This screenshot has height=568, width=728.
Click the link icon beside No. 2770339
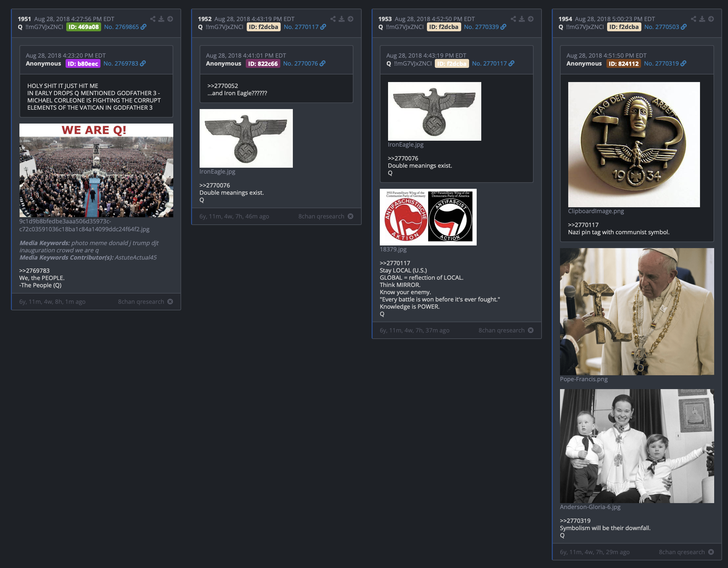click(x=504, y=27)
